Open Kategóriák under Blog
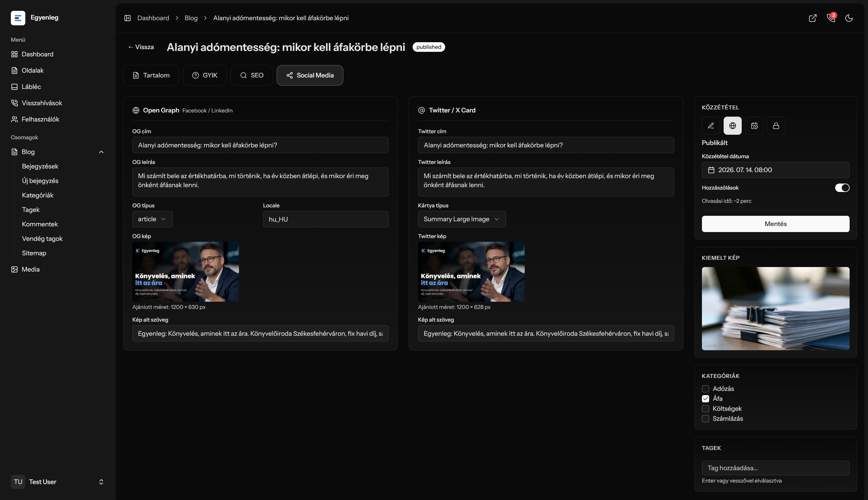This screenshot has height=500, width=868. [38, 195]
